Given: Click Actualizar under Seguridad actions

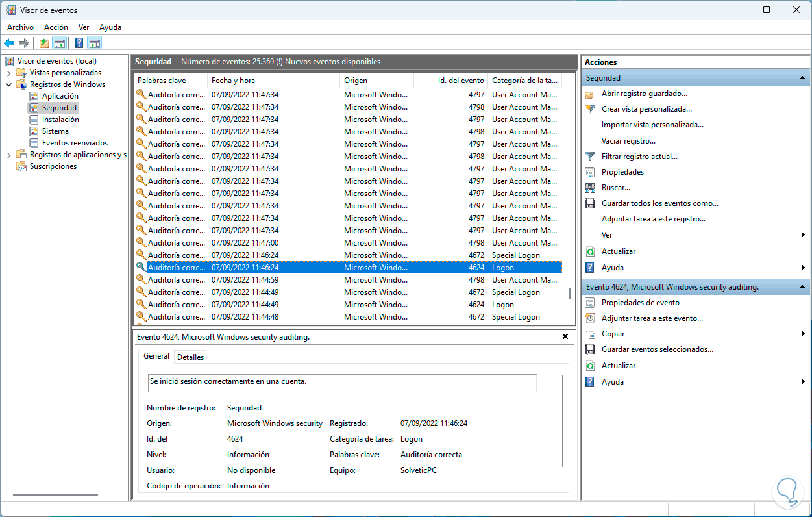Looking at the screenshot, I should point(618,251).
